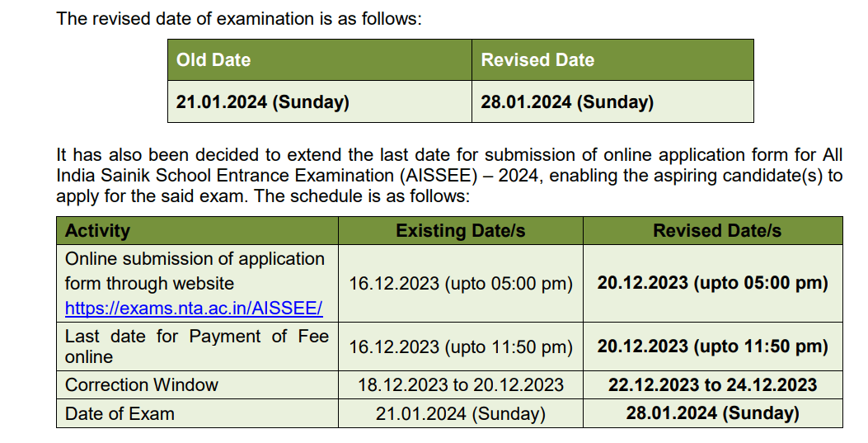Click the Activity column header

coord(197,231)
